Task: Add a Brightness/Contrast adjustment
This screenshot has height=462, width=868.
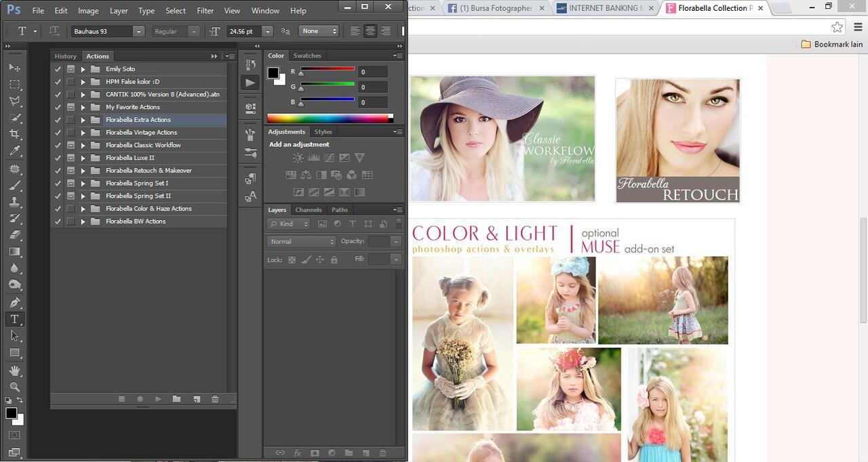Action: 298,158
